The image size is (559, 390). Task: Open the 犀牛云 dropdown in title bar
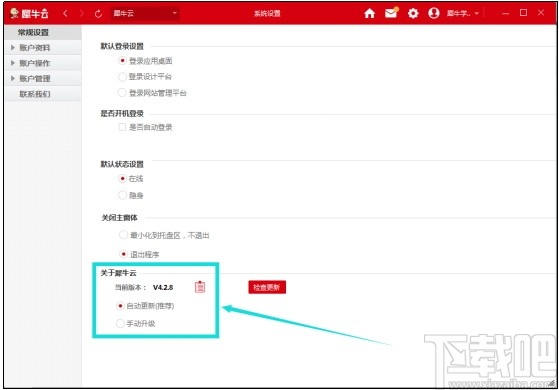coord(145,14)
